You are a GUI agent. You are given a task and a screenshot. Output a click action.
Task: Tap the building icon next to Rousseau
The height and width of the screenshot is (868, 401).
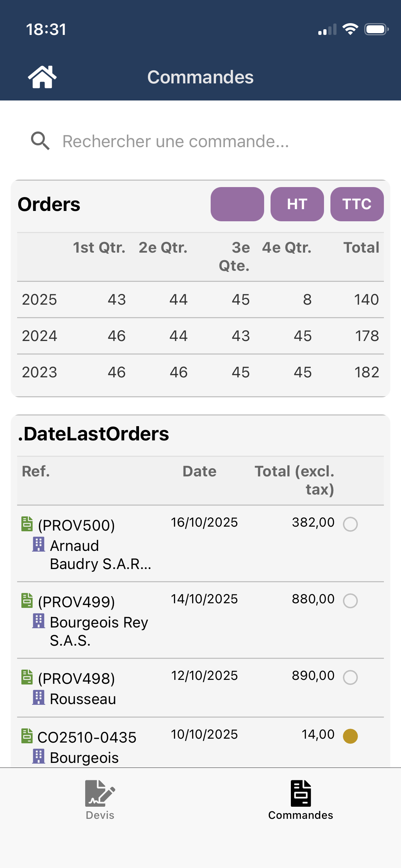[38, 698]
